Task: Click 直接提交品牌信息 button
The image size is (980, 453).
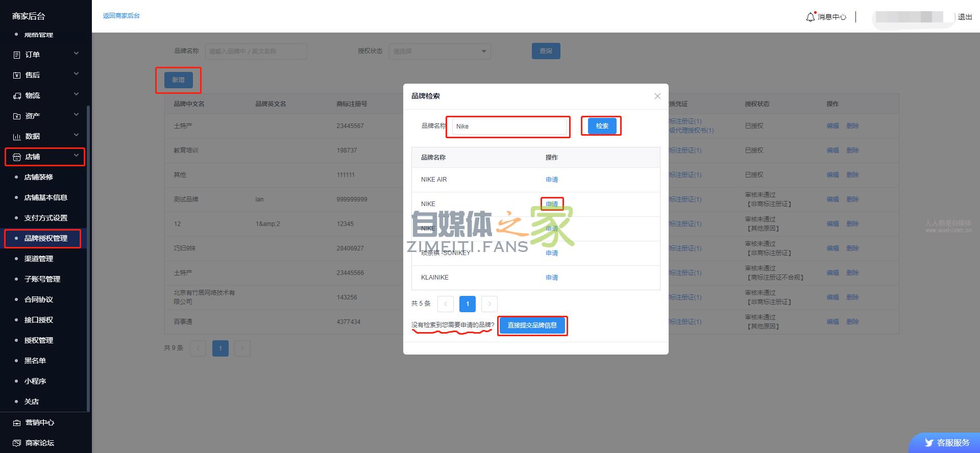Action: point(532,325)
